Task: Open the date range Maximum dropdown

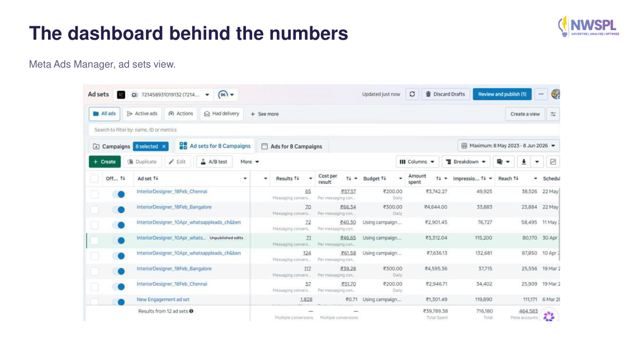Action: 509,146
